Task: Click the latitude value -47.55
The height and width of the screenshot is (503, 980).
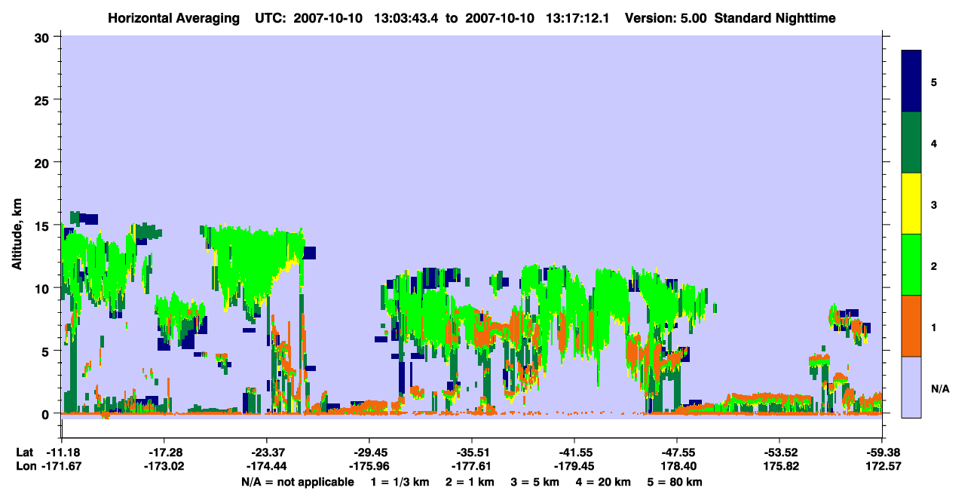Action: click(x=677, y=452)
